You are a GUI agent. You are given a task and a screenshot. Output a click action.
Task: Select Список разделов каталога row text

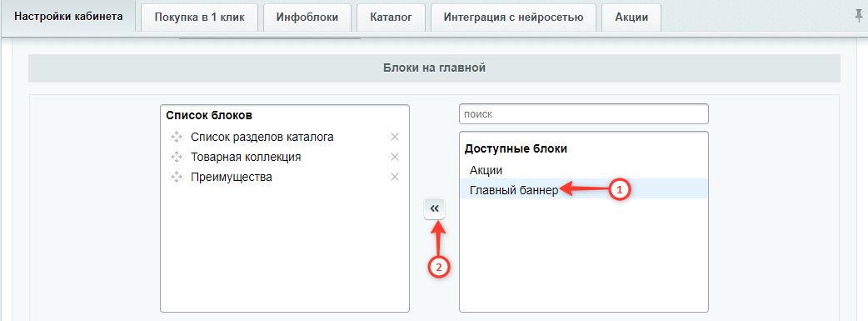tap(262, 137)
